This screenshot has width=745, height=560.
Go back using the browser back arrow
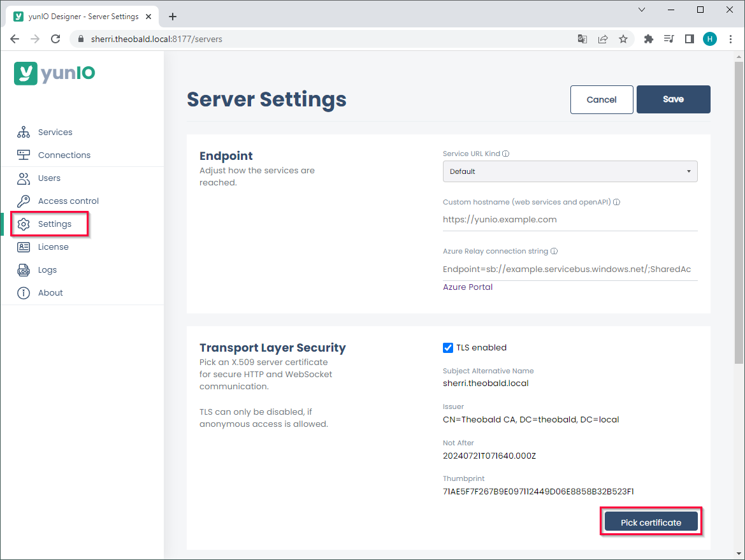(15, 39)
